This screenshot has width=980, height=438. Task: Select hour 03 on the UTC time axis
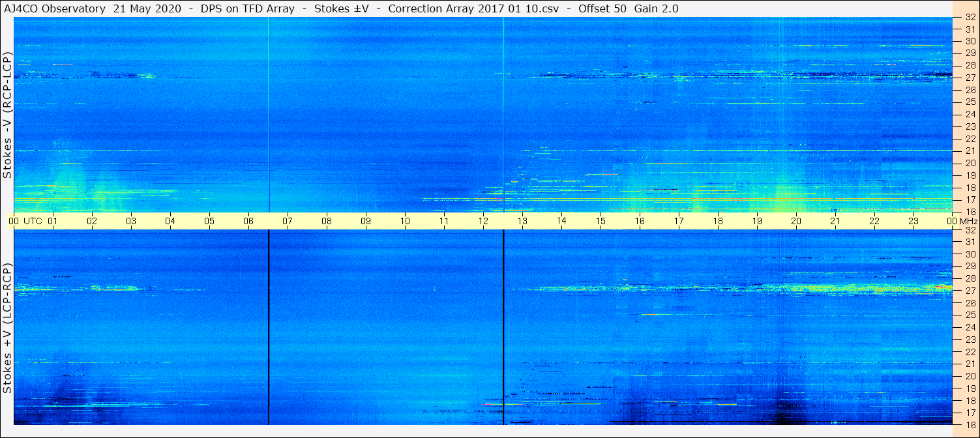pyautogui.click(x=131, y=221)
